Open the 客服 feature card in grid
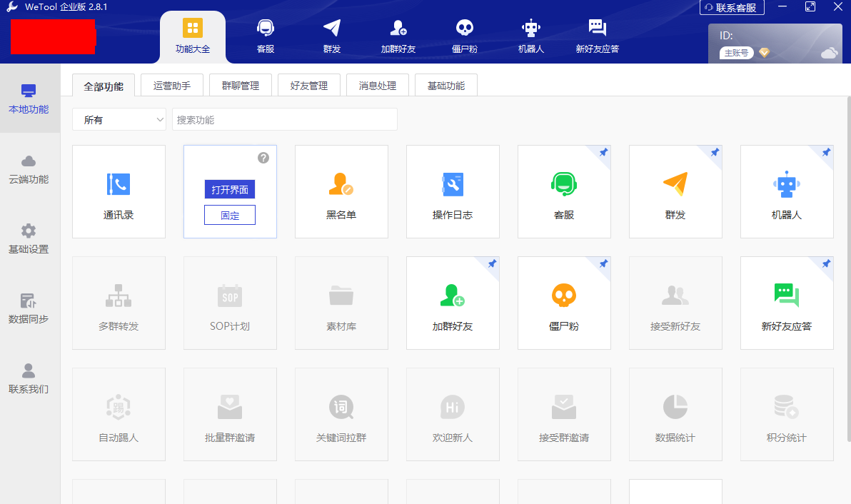The image size is (851, 504). pyautogui.click(x=564, y=191)
